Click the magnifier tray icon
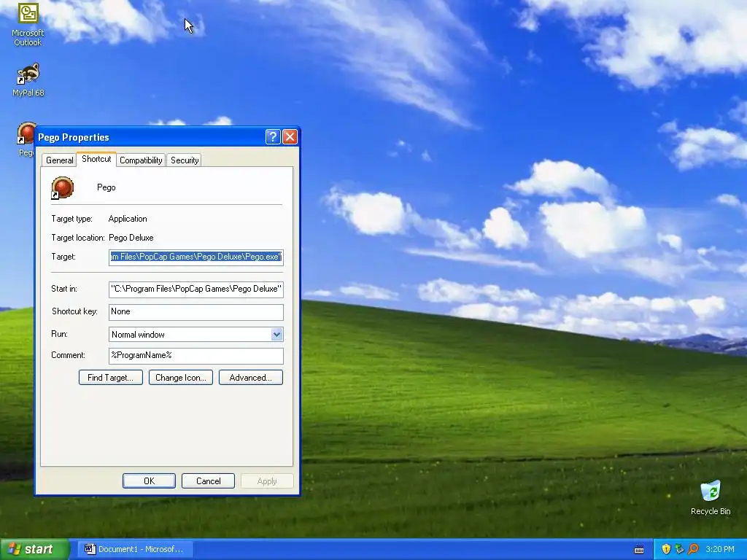 click(x=693, y=549)
